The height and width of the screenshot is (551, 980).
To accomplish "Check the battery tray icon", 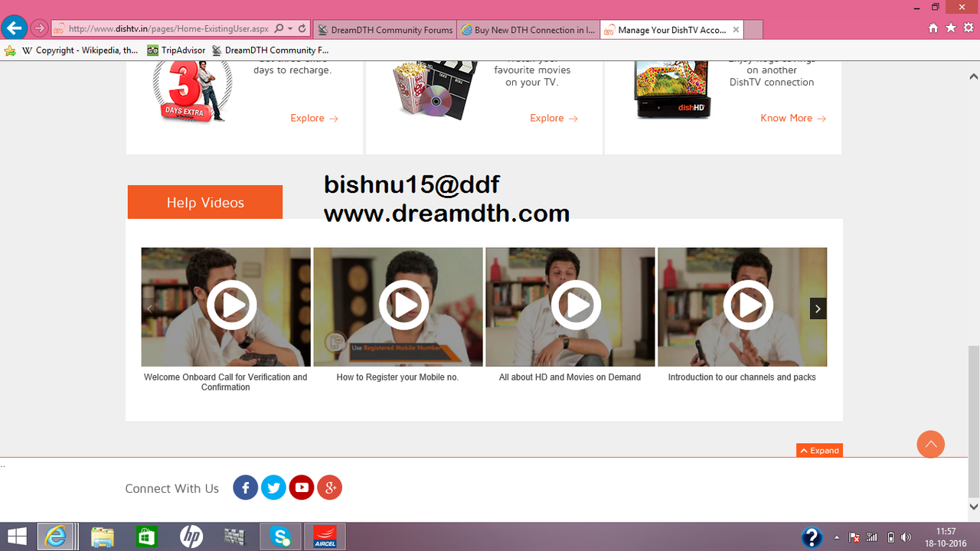I will coord(890,537).
